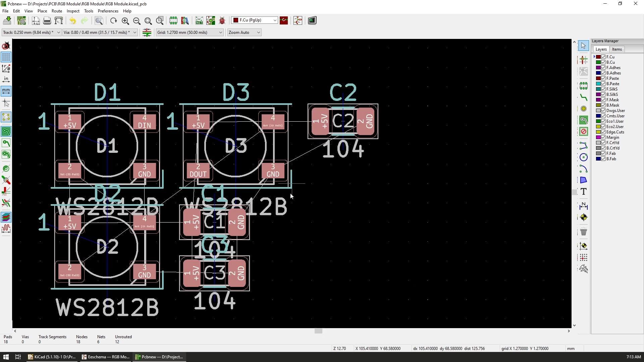Viewport: 644px width, 362px height.
Task: Uncheck the F.Mask layer visibility
Action: (603, 100)
